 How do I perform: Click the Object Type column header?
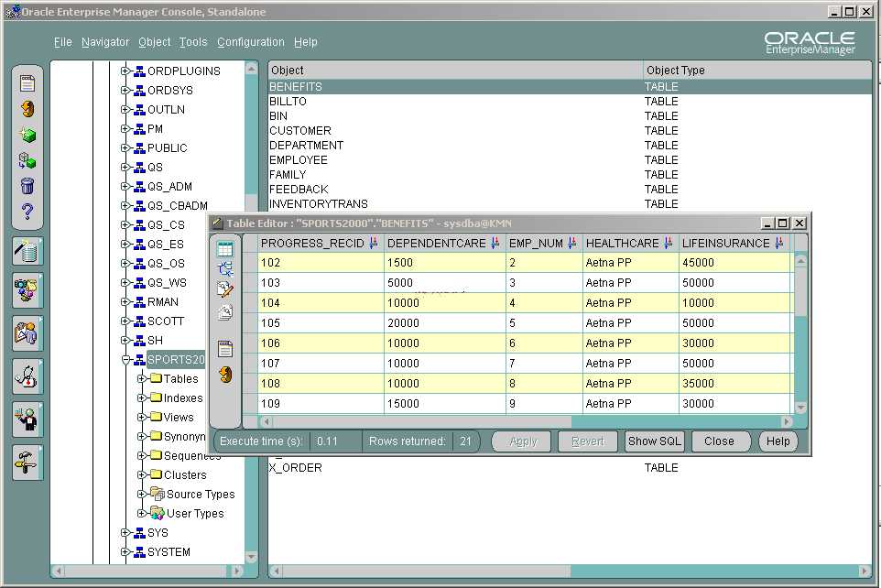coord(757,71)
